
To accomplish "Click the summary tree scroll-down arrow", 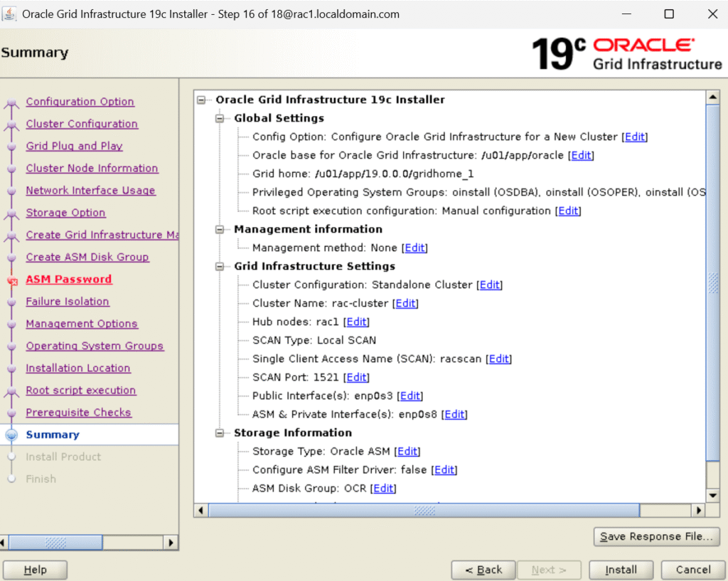I will (x=712, y=495).
